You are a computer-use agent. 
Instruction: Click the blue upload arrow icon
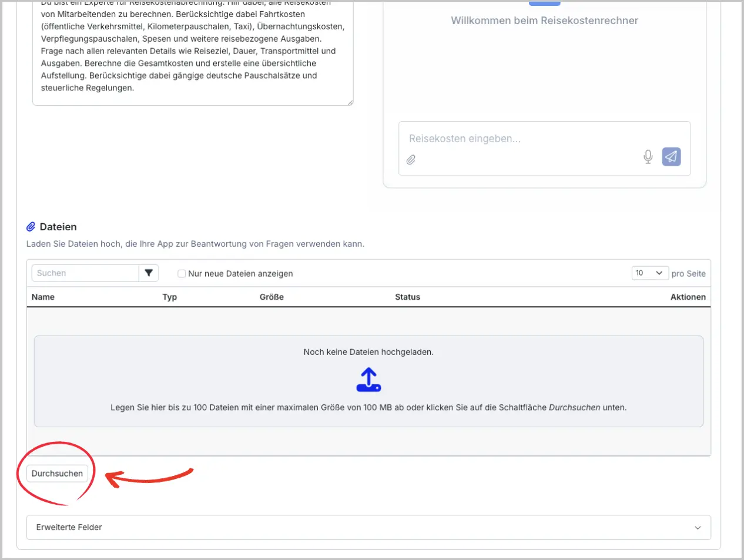coord(368,380)
